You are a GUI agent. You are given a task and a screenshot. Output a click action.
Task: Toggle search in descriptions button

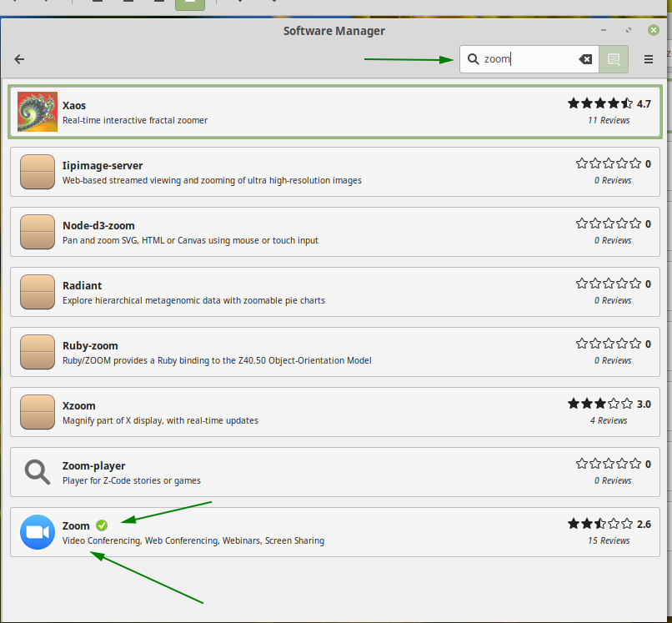pyautogui.click(x=614, y=59)
